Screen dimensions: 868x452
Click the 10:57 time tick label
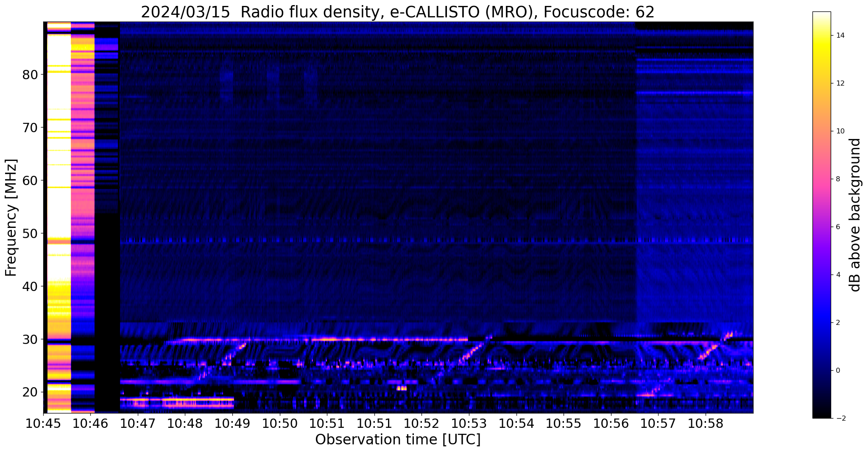658,423
